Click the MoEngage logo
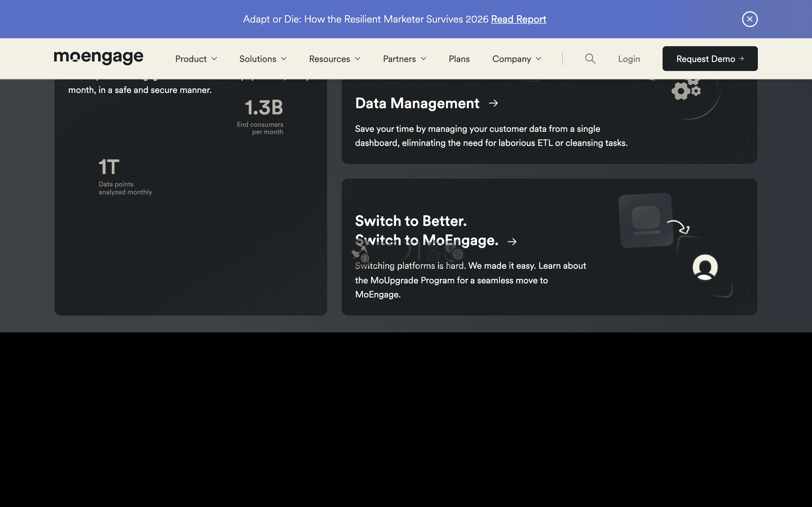The image size is (812, 507). (99, 58)
